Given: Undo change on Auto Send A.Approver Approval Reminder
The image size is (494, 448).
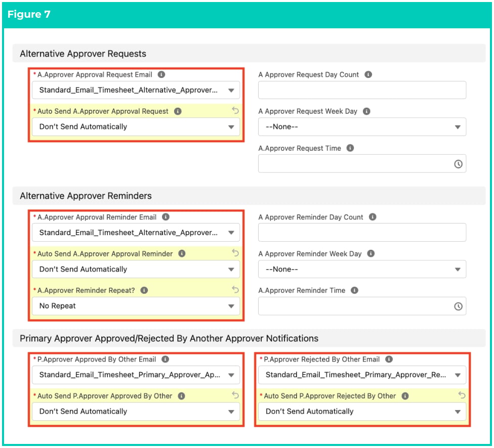Looking at the screenshot, I should tap(235, 252).
